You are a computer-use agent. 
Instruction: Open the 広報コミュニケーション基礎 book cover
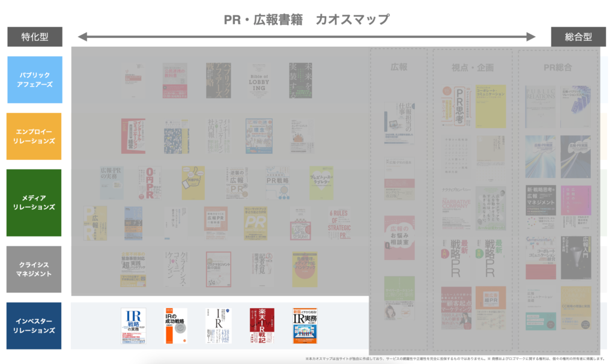(x=541, y=308)
